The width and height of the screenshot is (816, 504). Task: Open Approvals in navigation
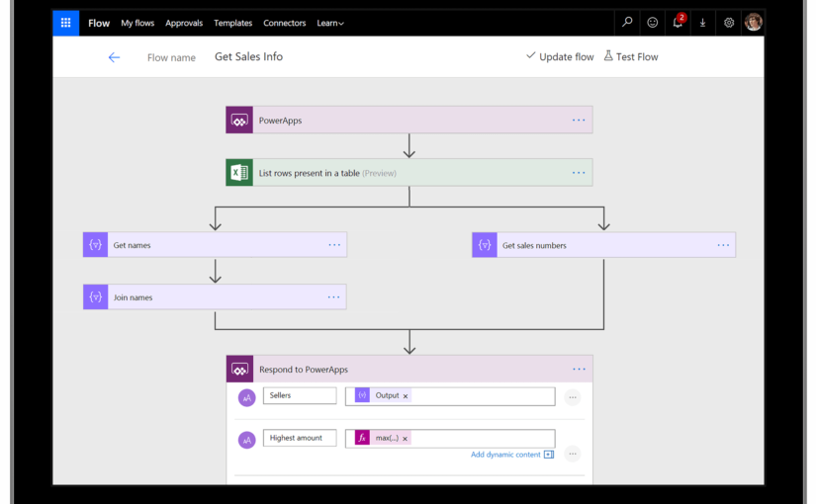point(184,23)
